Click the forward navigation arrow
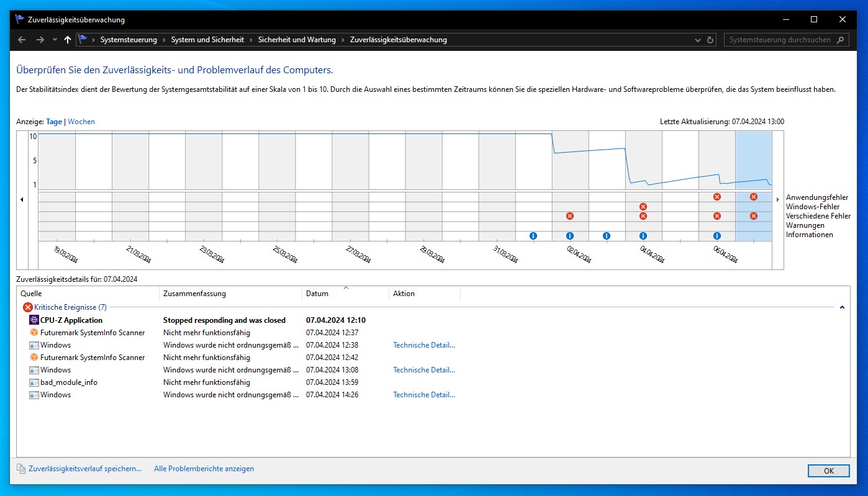 tap(40, 40)
